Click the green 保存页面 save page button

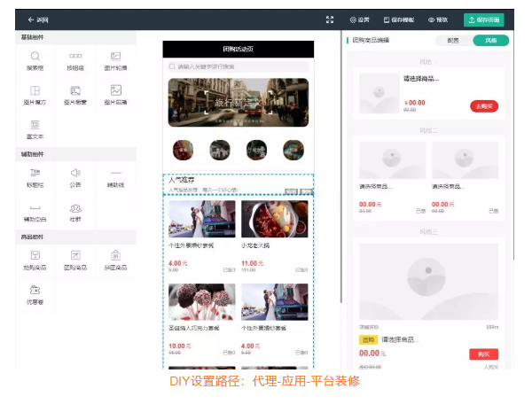tap(484, 19)
